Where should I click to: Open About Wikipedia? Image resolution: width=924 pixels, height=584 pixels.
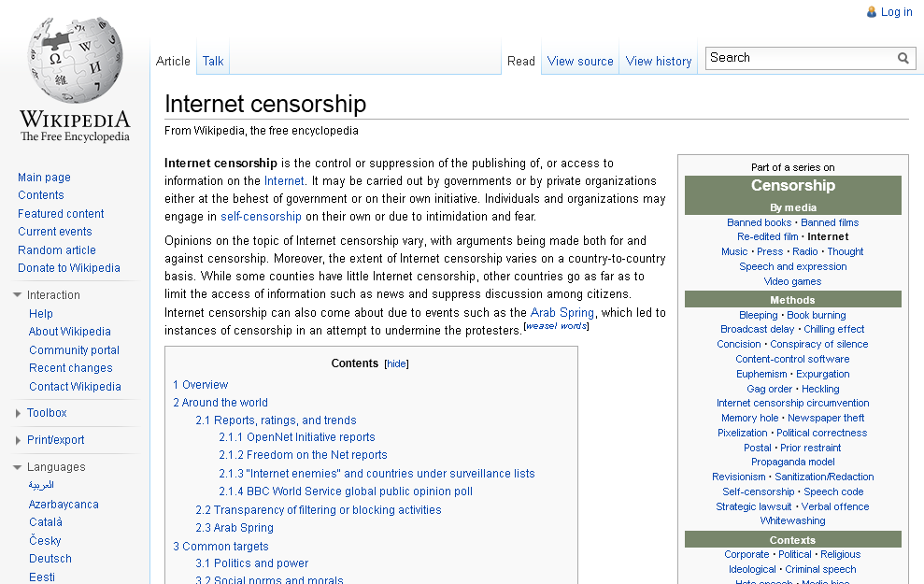tap(69, 331)
